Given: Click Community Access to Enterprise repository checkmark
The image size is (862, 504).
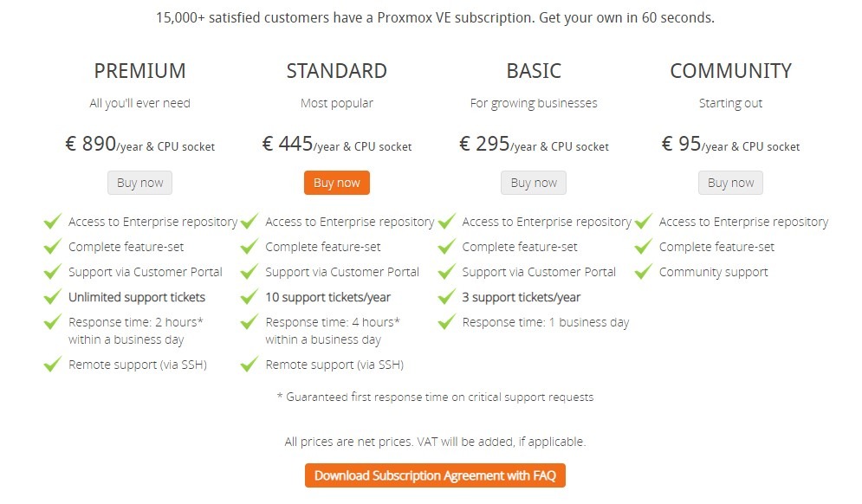Looking at the screenshot, I should pyautogui.click(x=643, y=222).
